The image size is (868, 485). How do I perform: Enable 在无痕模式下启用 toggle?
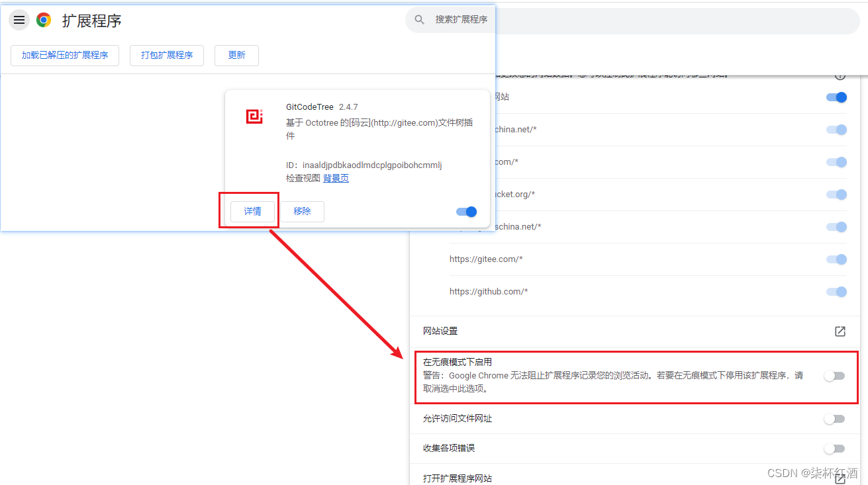click(x=834, y=376)
